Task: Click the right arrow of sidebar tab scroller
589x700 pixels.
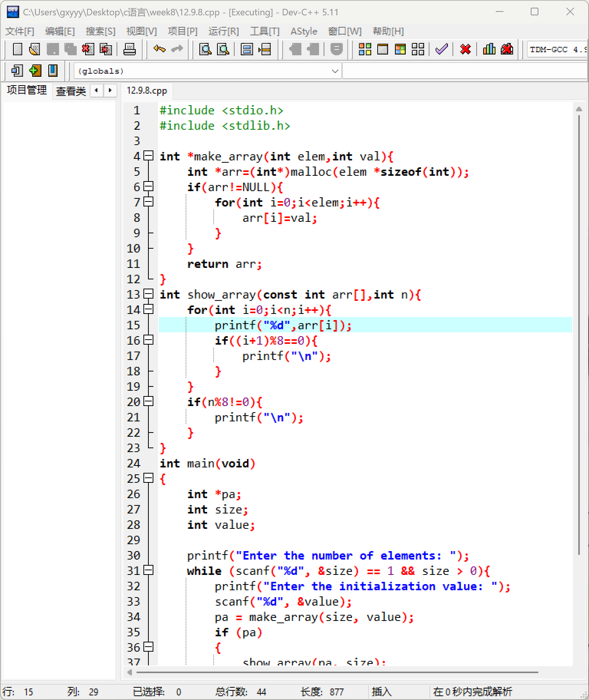Action: tap(110, 91)
